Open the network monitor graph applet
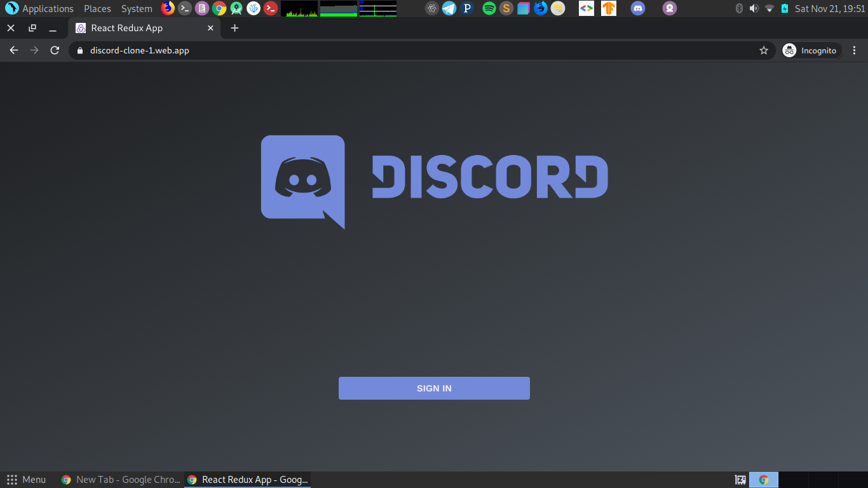The height and width of the screenshot is (488, 868). 378,8
